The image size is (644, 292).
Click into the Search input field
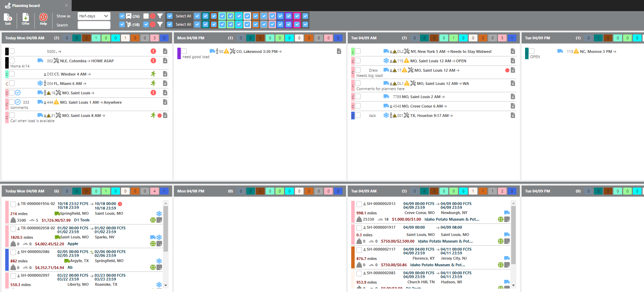pos(94,25)
